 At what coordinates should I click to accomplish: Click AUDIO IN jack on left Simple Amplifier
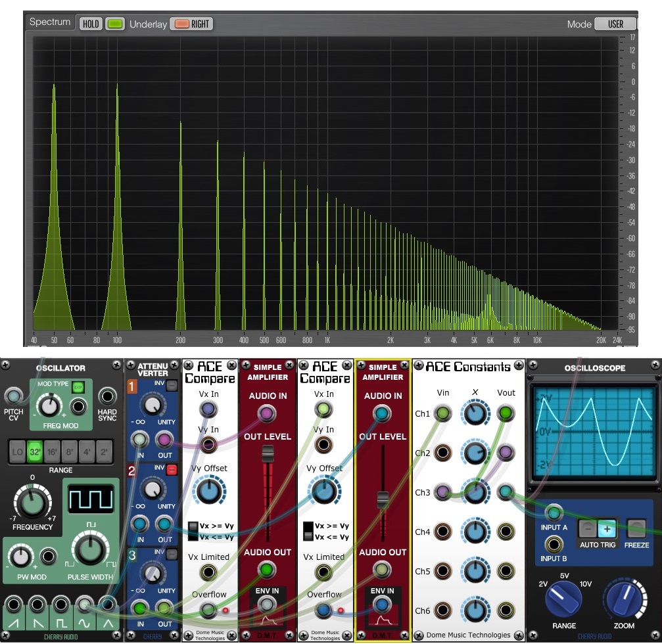pyautogui.click(x=267, y=413)
